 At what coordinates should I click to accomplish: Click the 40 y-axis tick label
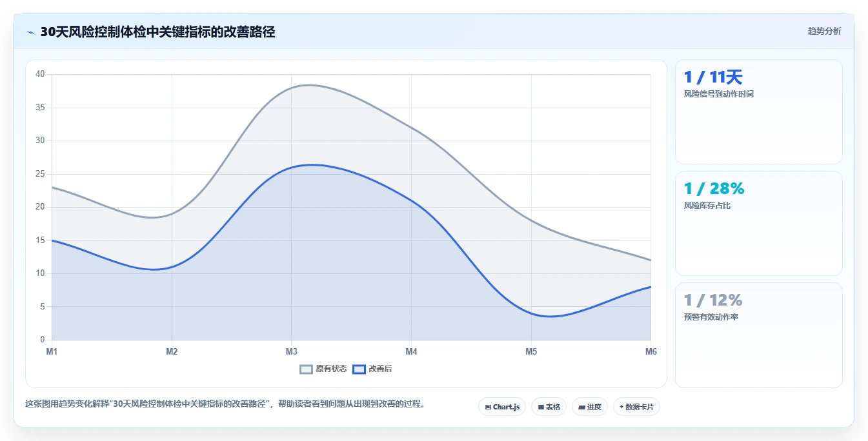40,74
